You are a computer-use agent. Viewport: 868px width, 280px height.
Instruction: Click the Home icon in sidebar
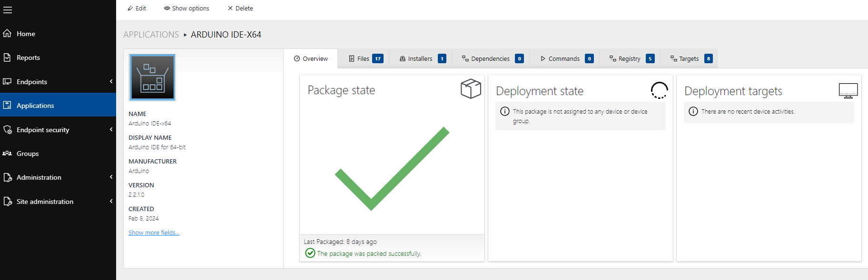[7, 33]
